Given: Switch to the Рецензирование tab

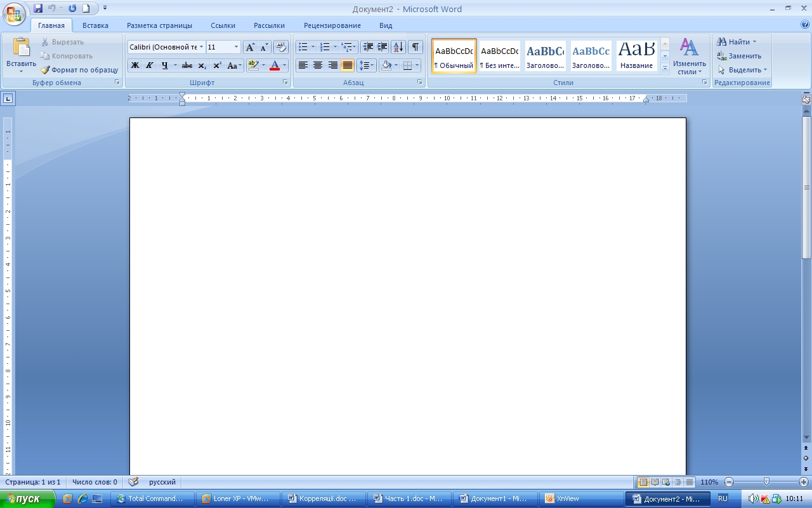Looking at the screenshot, I should click(x=332, y=25).
